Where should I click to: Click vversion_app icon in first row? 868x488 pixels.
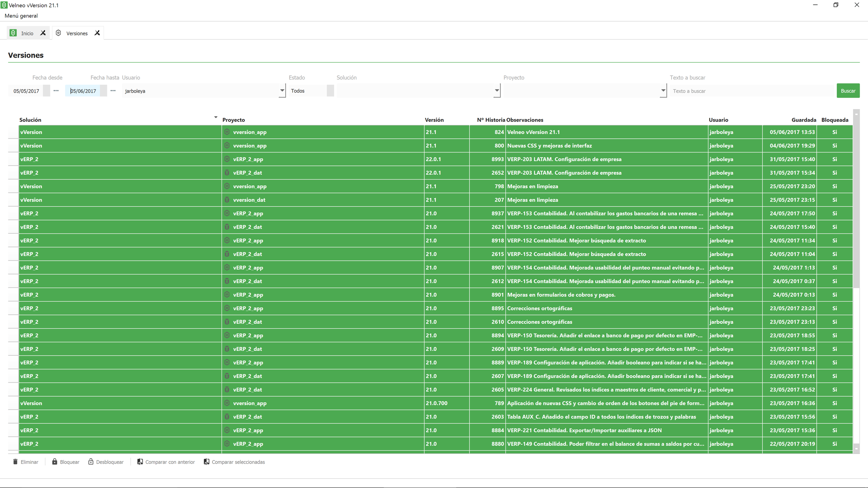coord(227,132)
